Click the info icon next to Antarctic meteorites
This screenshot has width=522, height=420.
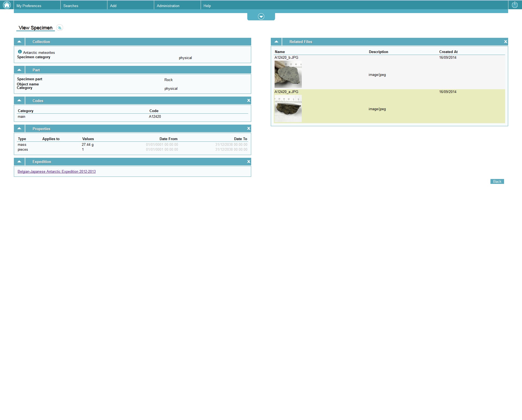tap(20, 52)
